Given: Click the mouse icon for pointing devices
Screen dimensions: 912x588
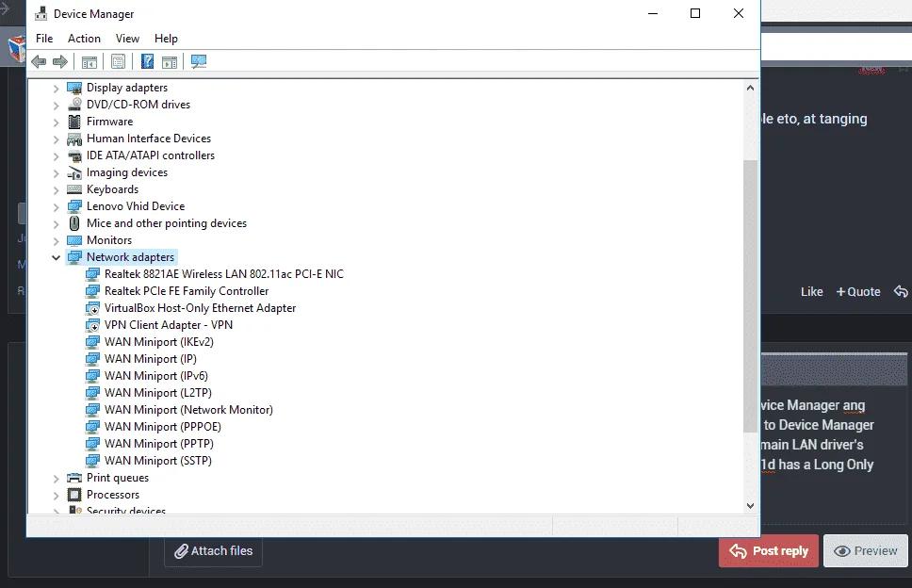Looking at the screenshot, I should pyautogui.click(x=74, y=223).
